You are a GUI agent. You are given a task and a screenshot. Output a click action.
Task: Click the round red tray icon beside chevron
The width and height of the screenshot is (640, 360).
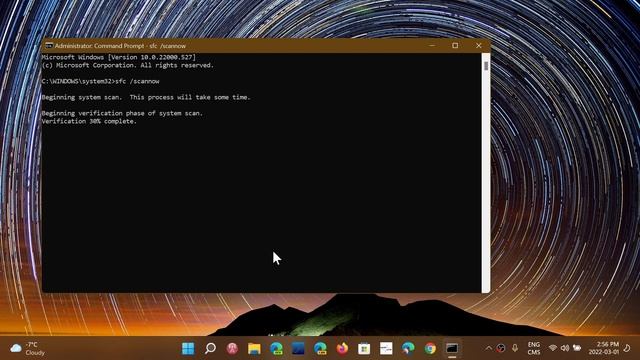coord(501,348)
